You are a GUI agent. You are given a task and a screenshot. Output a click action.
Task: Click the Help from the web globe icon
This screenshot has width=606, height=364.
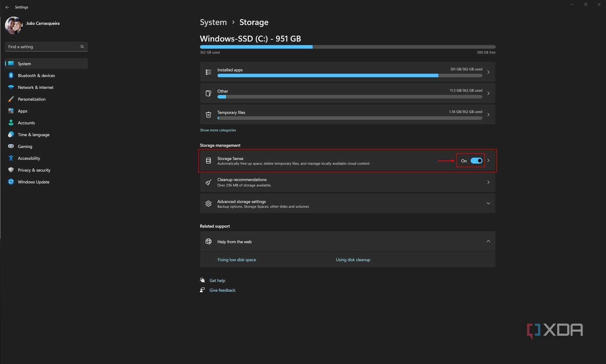click(x=208, y=241)
